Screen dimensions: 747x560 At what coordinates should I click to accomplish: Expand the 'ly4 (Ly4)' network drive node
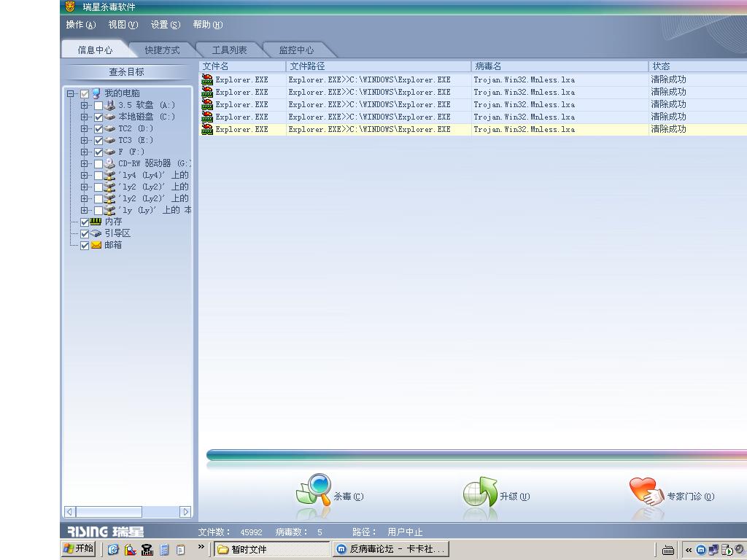click(85, 175)
